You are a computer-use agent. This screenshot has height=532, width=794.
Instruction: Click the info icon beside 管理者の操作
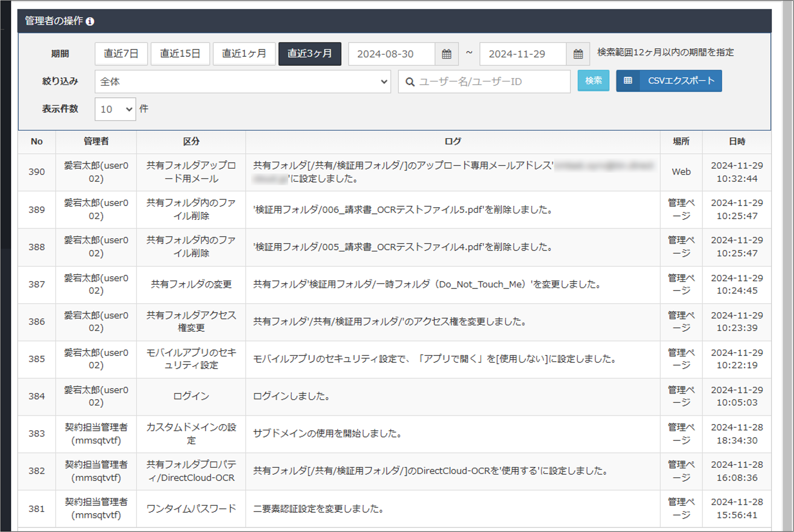(90, 21)
